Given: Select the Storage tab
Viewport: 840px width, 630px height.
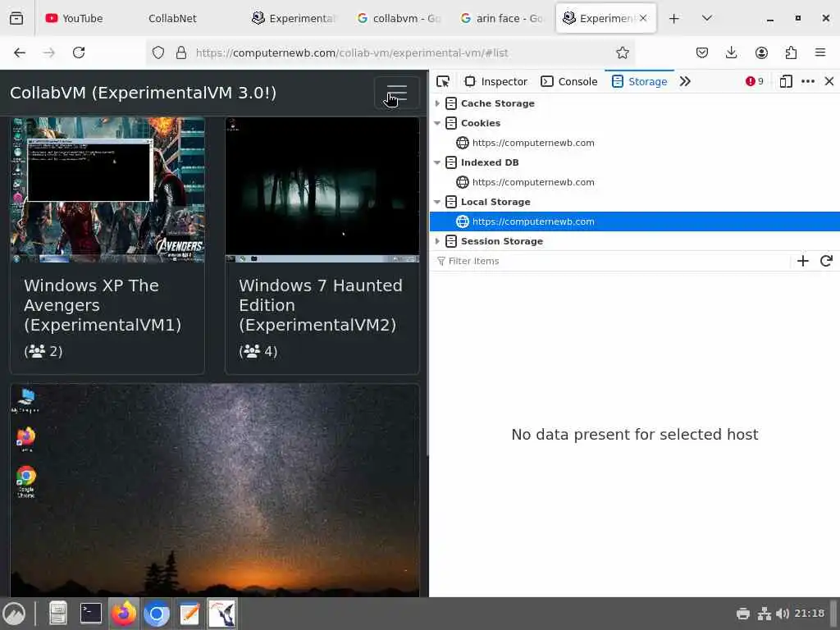Looking at the screenshot, I should [x=639, y=81].
